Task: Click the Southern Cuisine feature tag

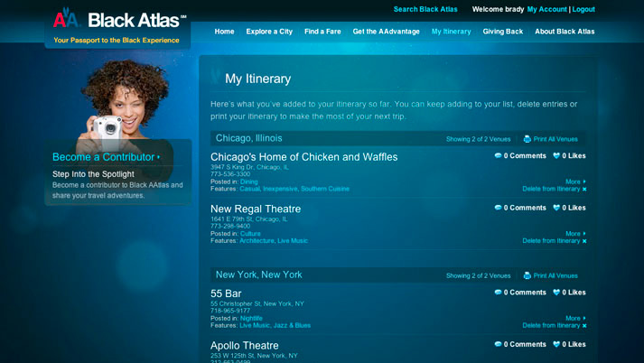Action: (325, 189)
